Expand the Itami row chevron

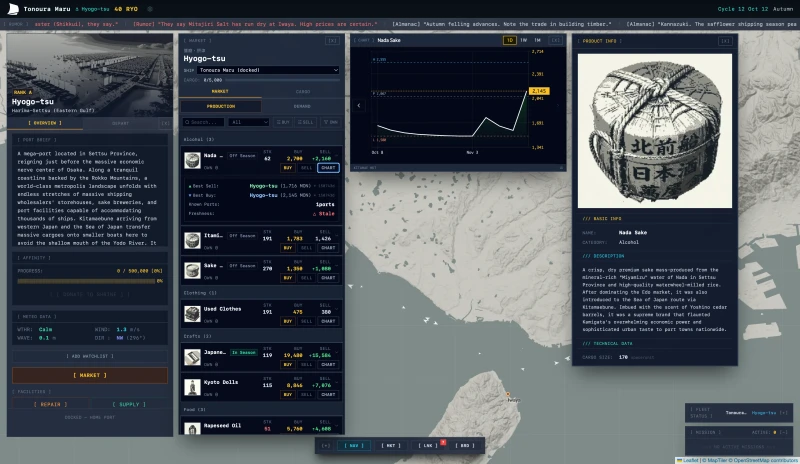tap(336, 235)
